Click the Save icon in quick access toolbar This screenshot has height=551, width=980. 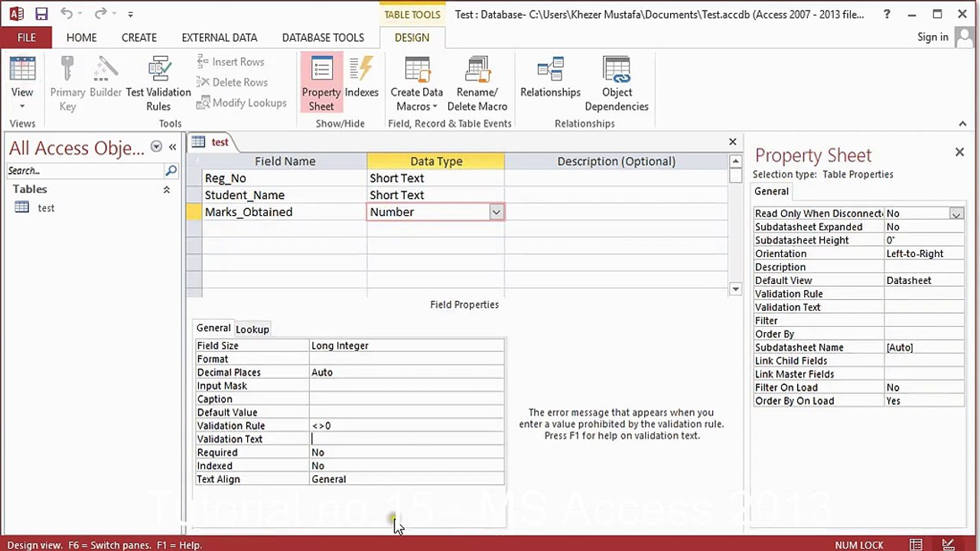41,14
